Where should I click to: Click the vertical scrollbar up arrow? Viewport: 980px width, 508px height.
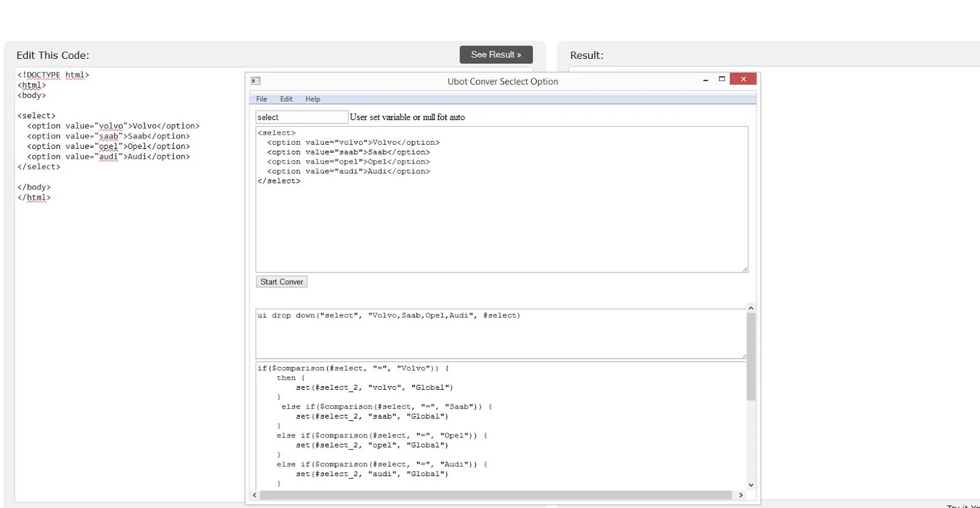click(x=751, y=308)
